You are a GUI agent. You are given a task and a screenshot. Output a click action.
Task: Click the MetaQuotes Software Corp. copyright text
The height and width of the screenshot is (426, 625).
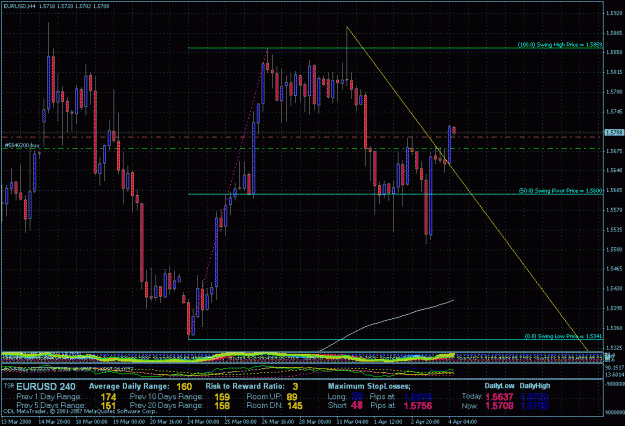coord(80,412)
